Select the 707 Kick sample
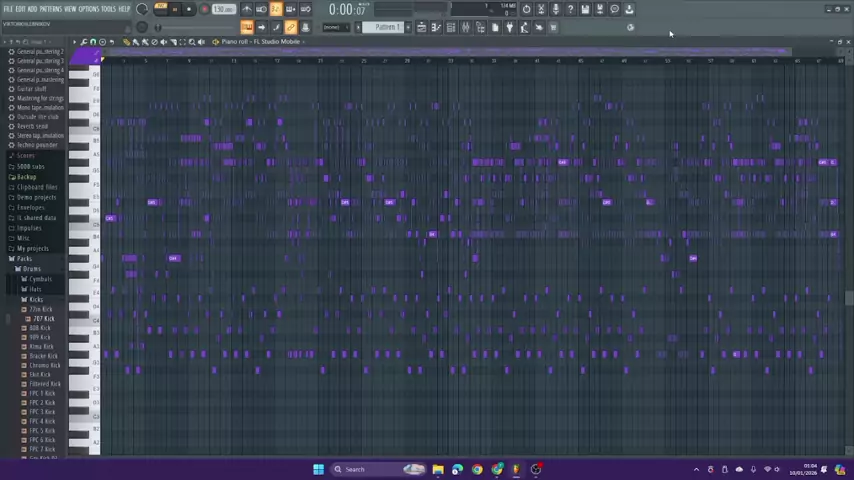 42,318
